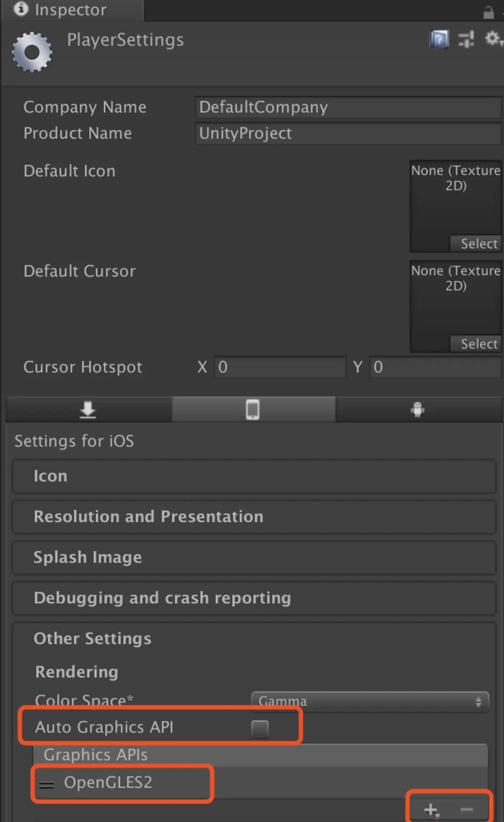Click minus icon to remove Graphics API
The width and height of the screenshot is (504, 822).
467,810
